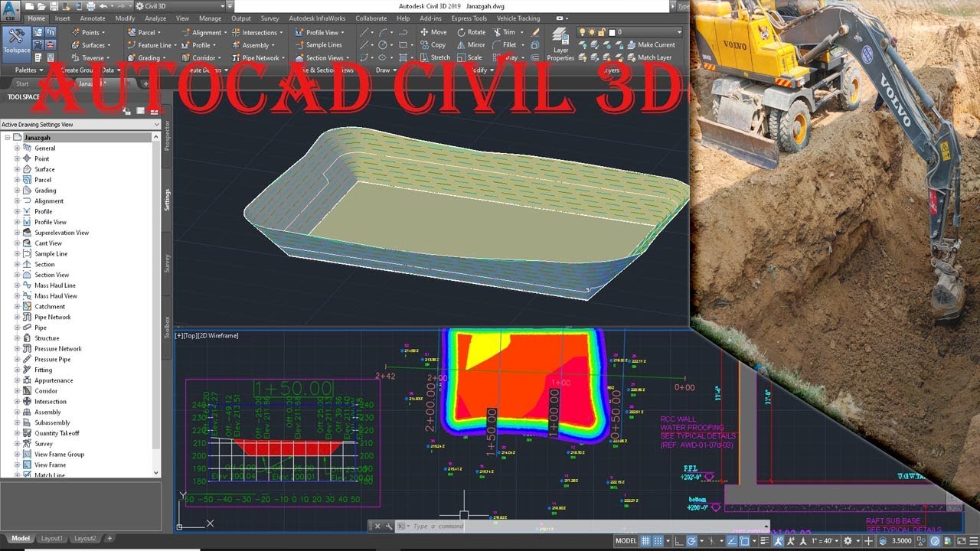Viewport: 980px width, 551px height.
Task: Open the Active Drawing Settings View dropdown
Action: (x=80, y=124)
